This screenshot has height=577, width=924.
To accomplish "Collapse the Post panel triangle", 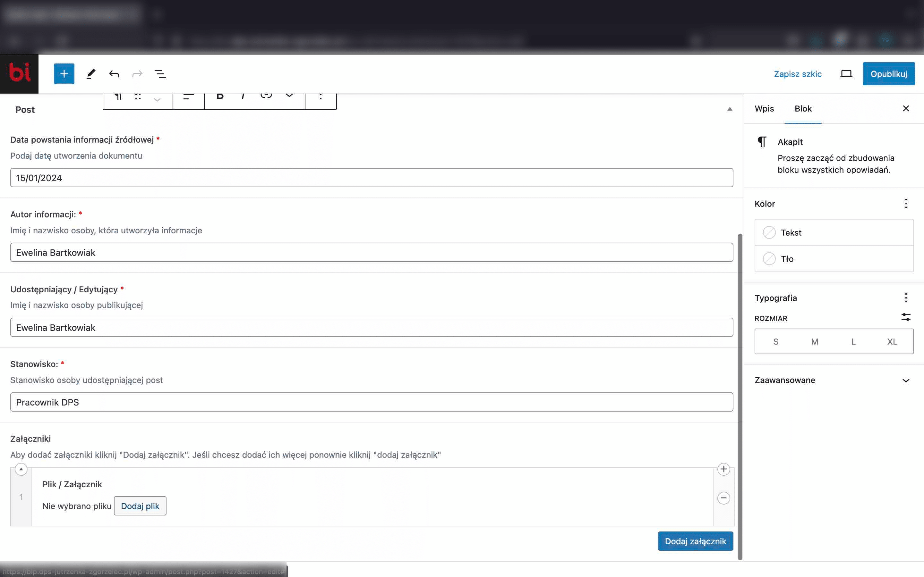I will [730, 109].
